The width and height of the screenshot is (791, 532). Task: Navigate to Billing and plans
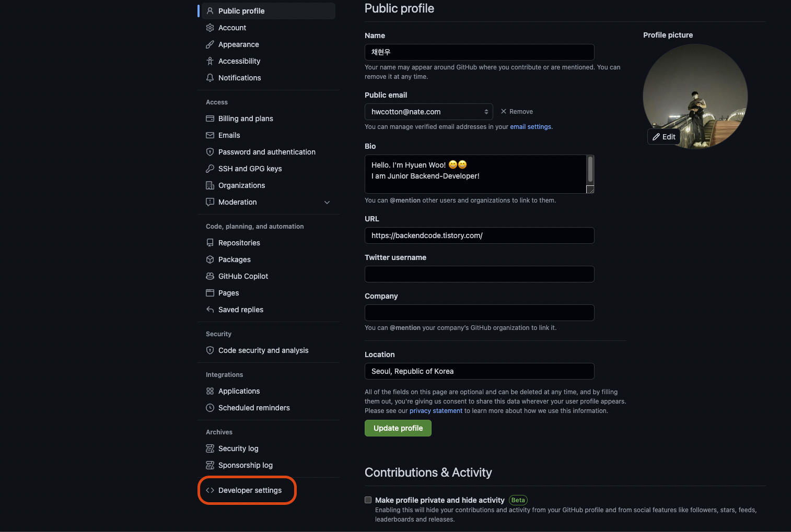click(246, 118)
